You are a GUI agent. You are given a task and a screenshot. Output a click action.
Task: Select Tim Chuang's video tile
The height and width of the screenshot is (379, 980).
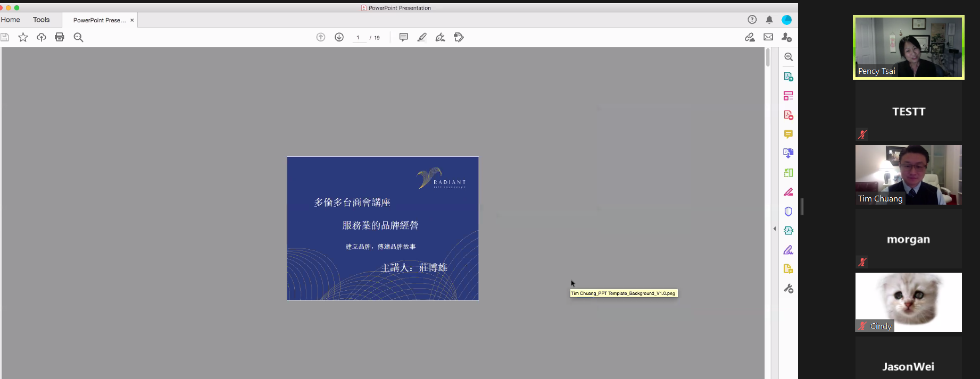coord(909,175)
